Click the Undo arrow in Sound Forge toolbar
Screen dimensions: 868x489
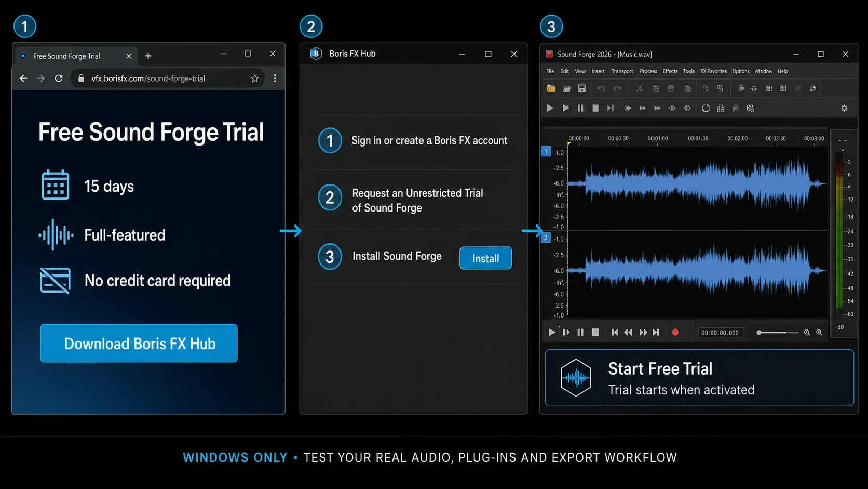click(x=601, y=89)
